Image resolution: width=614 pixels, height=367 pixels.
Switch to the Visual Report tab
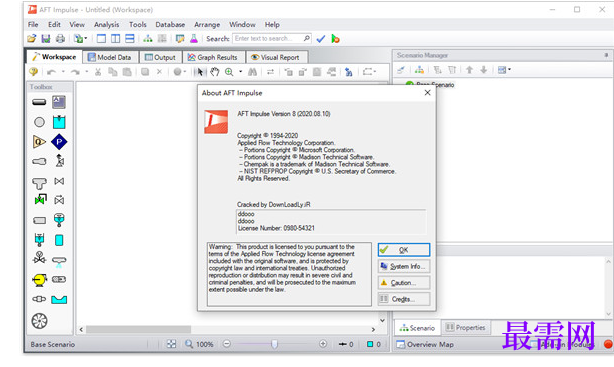coord(276,57)
